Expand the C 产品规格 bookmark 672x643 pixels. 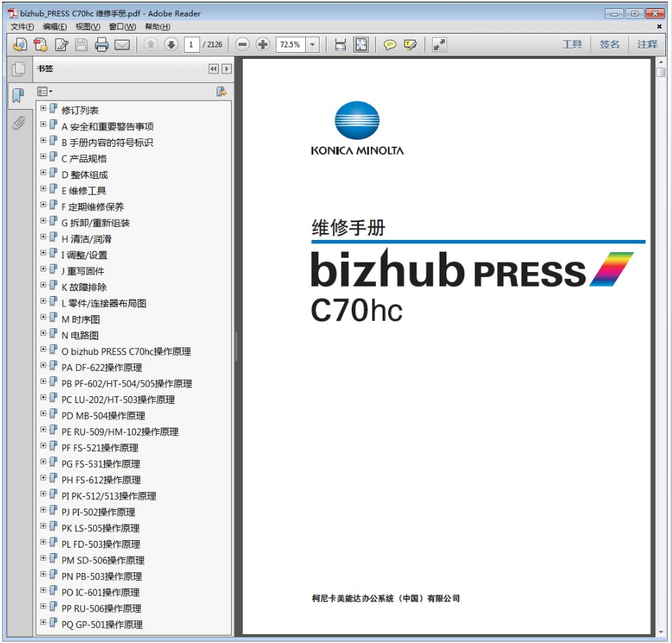43,156
